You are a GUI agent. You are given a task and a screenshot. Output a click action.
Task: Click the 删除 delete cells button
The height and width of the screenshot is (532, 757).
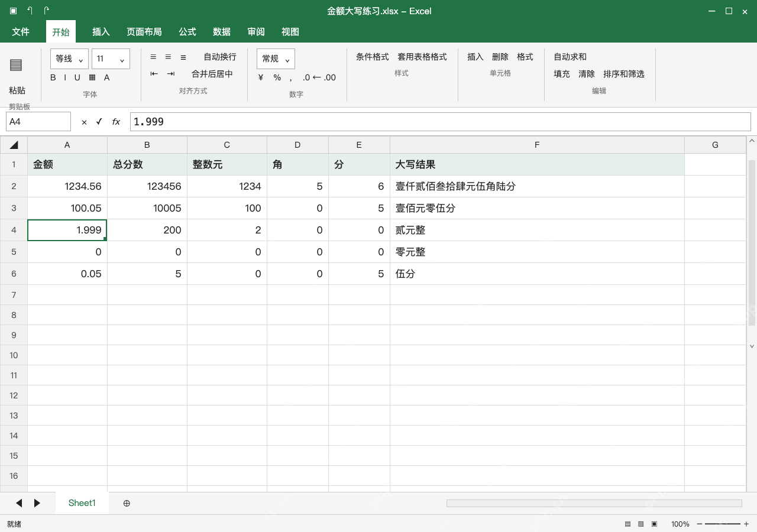tap(500, 57)
